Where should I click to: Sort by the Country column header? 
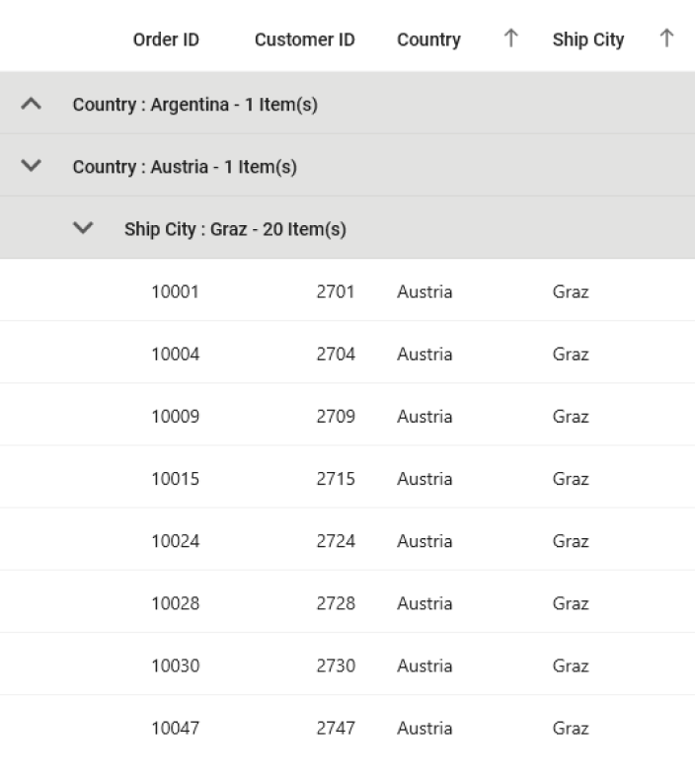(x=428, y=39)
